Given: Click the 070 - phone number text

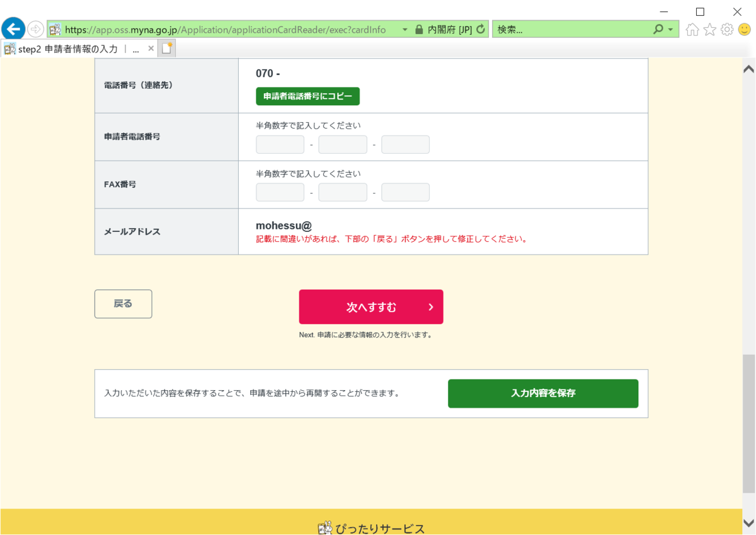Looking at the screenshot, I should (268, 74).
